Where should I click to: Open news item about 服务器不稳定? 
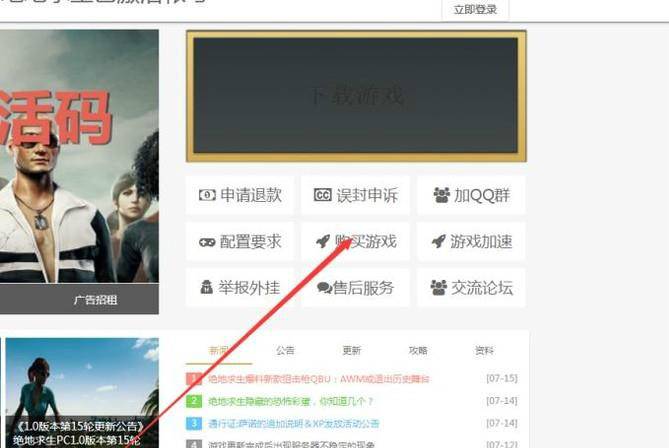pos(291,444)
